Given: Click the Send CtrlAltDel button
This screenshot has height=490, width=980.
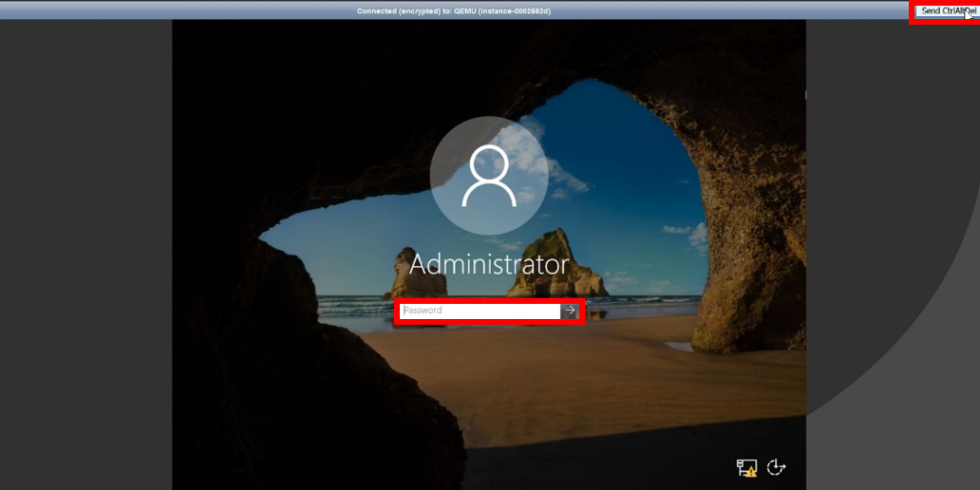Looking at the screenshot, I should coord(944,10).
